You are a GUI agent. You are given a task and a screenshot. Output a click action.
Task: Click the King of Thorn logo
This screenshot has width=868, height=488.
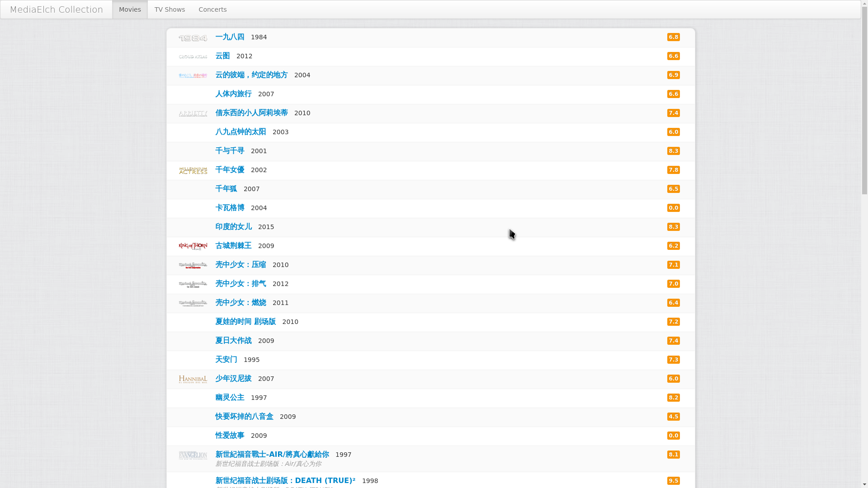tap(193, 246)
